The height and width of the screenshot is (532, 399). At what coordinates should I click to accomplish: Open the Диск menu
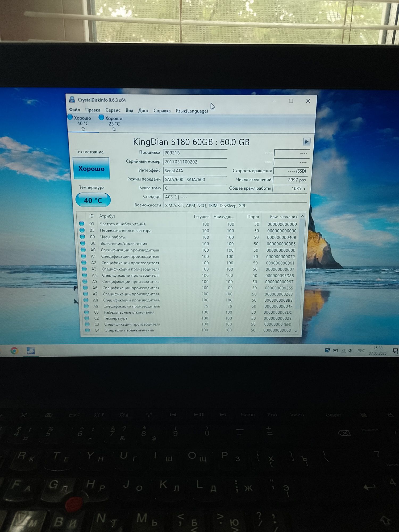143,111
